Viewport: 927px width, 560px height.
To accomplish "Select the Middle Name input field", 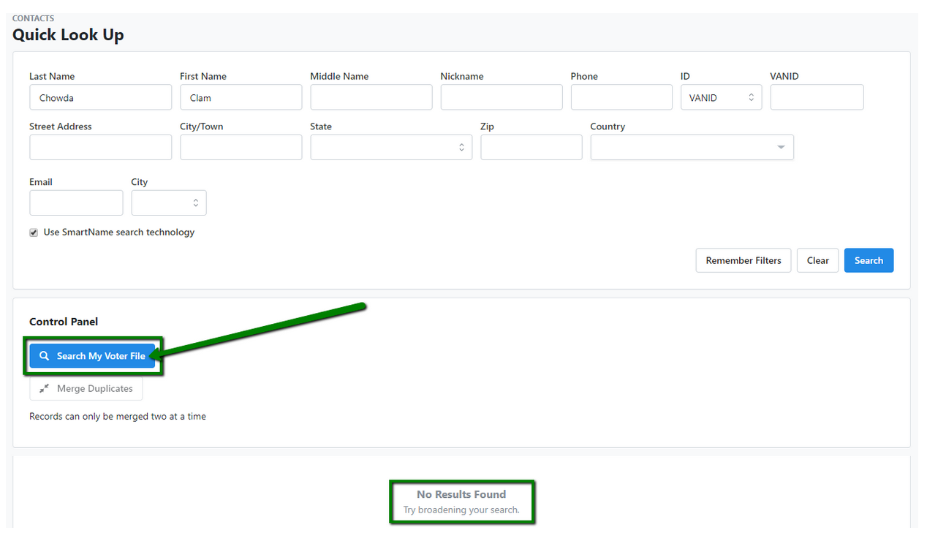I will click(x=371, y=97).
